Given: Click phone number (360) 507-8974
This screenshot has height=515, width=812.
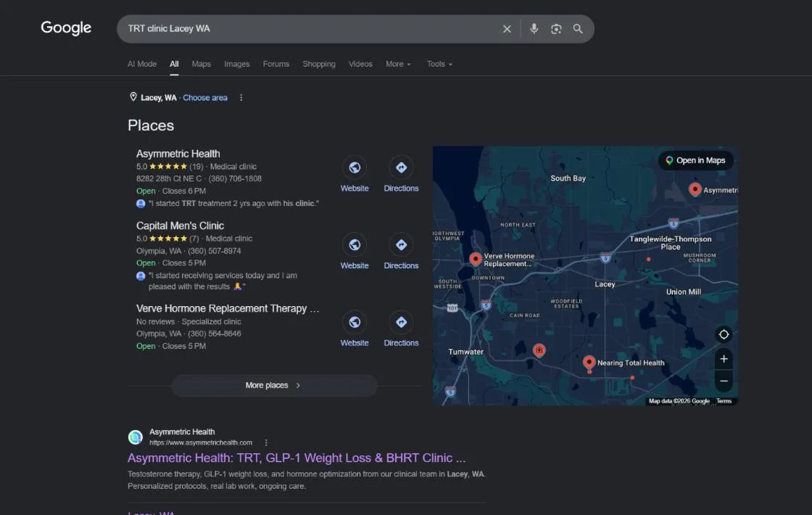Looking at the screenshot, I should point(215,251).
